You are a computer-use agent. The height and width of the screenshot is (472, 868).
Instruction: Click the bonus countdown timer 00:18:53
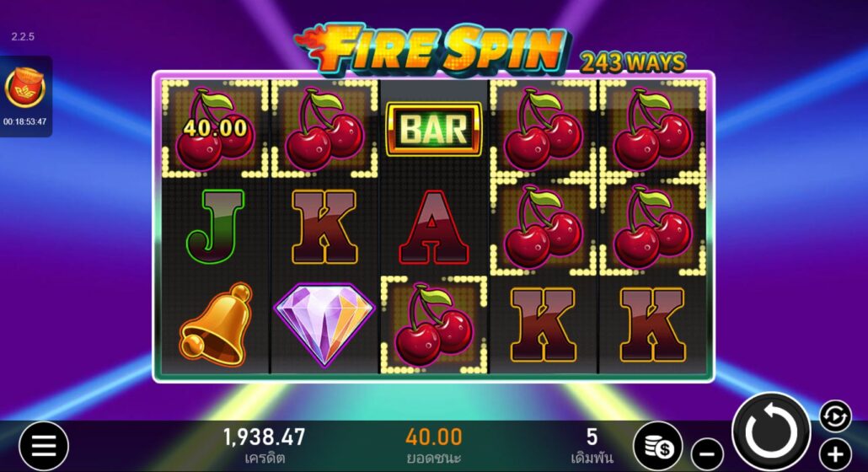pos(25,121)
